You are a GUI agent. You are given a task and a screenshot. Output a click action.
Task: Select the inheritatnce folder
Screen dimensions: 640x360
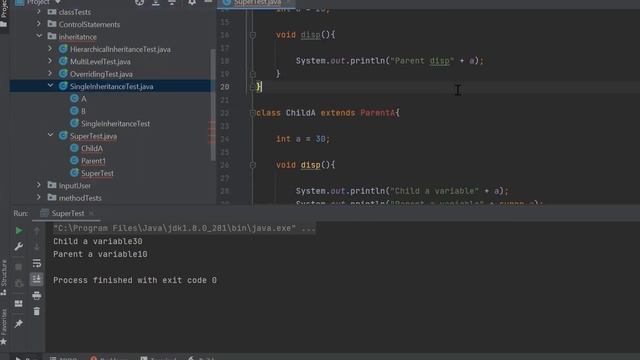(78, 37)
